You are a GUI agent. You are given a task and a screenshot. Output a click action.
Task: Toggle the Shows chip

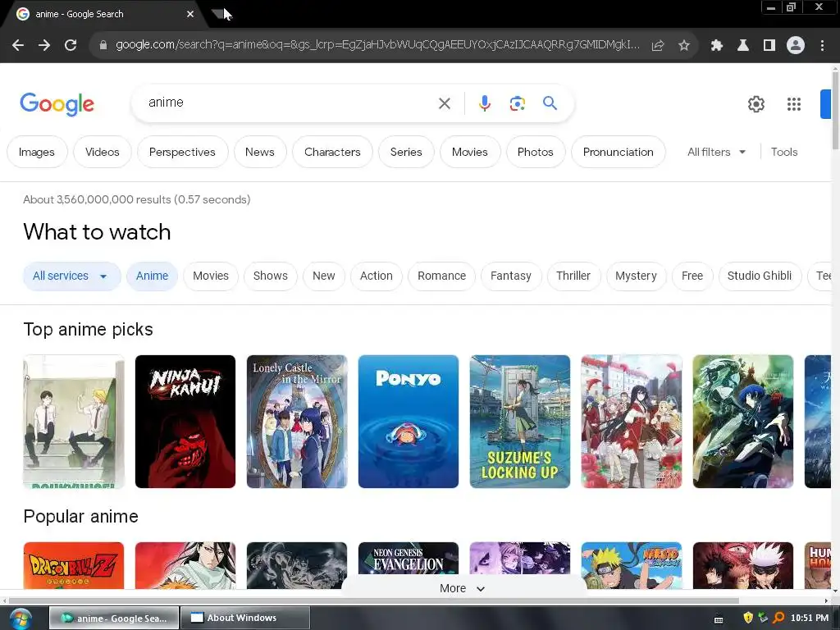[271, 276]
